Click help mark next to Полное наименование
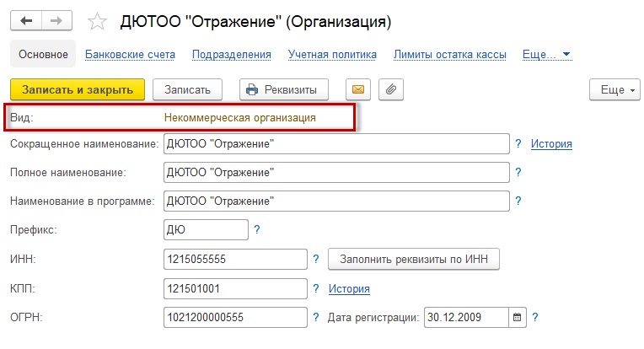This screenshot has height=349, width=644. pos(518,173)
